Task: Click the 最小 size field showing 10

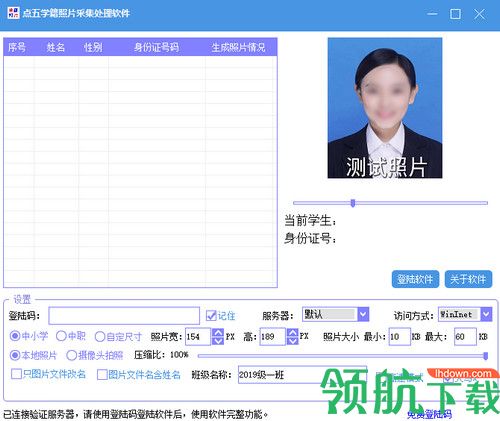Action: pos(399,336)
